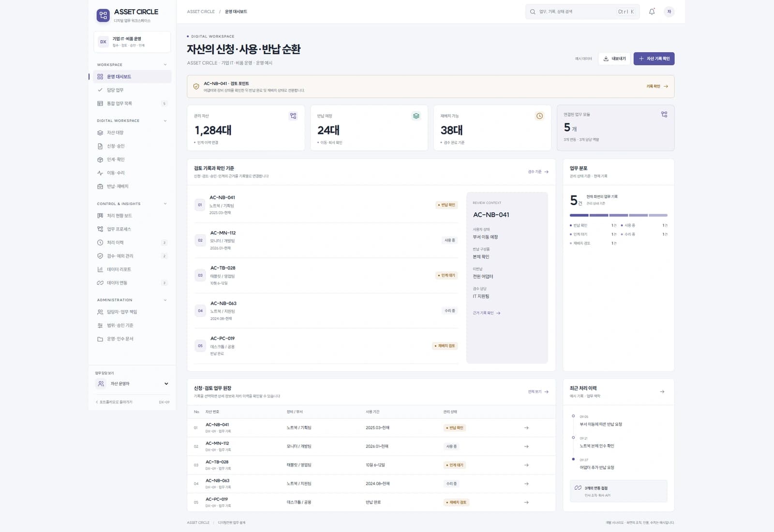The height and width of the screenshot is (532, 774).
Task: Collapse the ADMINISTRATION sidebar section
Action: click(x=165, y=300)
